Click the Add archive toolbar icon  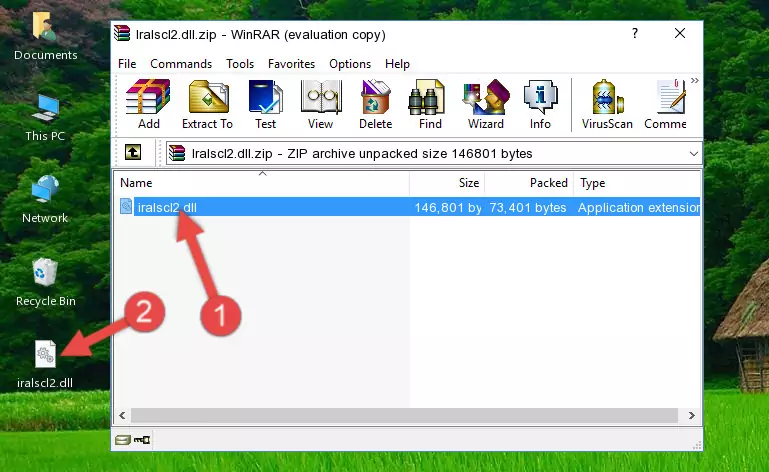[x=148, y=104]
